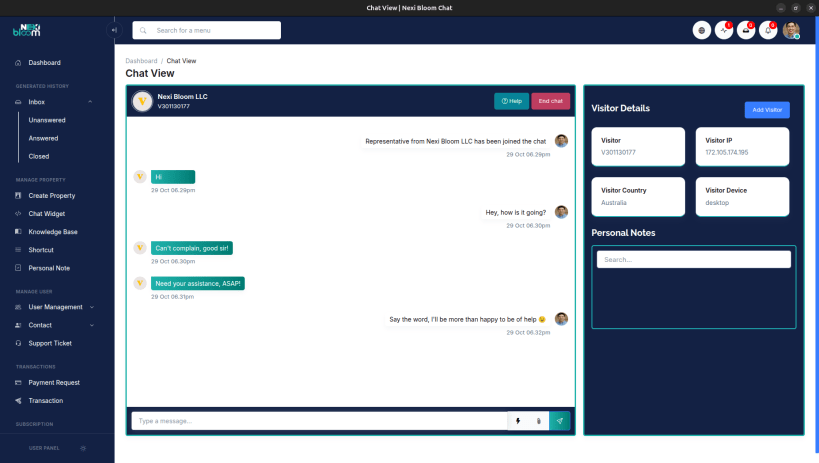The height and width of the screenshot is (463, 819).
Task: Open the Personal Note page
Action: [x=49, y=268]
